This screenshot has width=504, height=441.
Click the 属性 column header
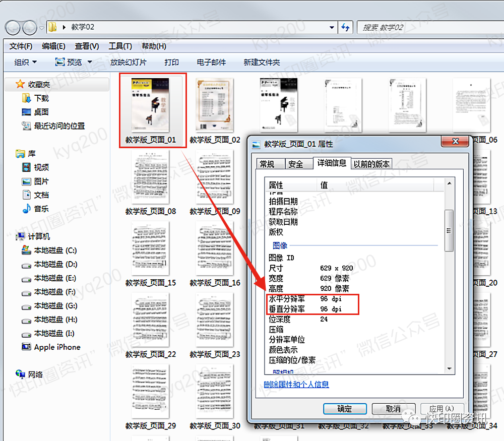coord(291,185)
